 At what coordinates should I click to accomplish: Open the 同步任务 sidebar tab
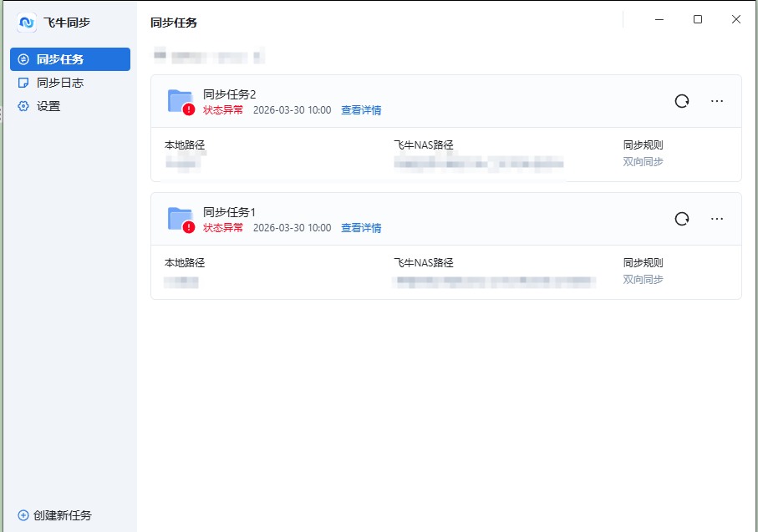click(x=70, y=59)
